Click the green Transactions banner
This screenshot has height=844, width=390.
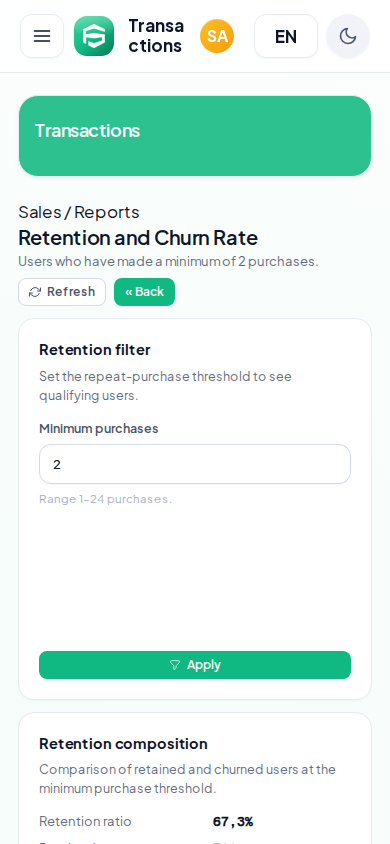(195, 136)
